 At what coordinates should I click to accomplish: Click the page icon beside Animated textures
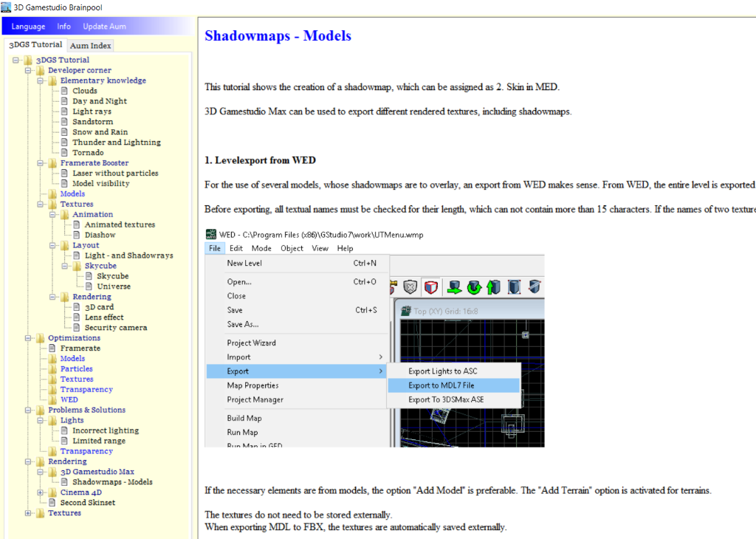pyautogui.click(x=76, y=224)
